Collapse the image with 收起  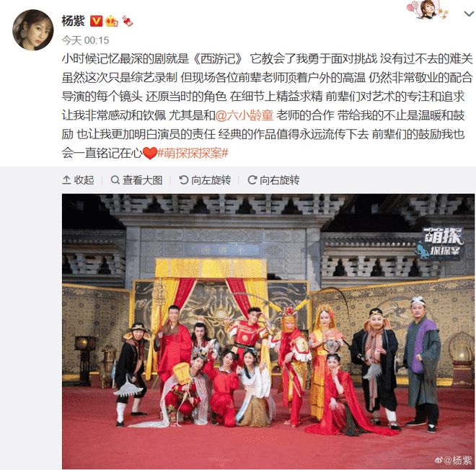pos(78,180)
